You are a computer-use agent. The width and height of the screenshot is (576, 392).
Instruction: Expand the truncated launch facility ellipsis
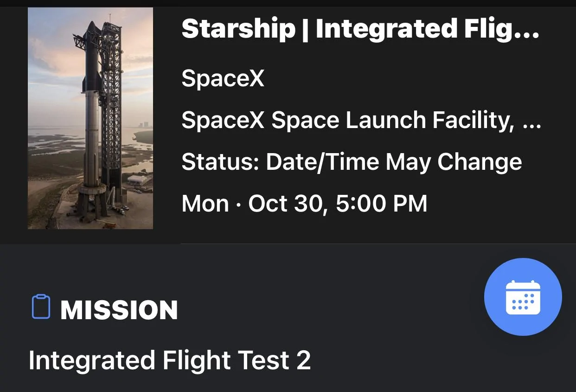click(x=532, y=126)
